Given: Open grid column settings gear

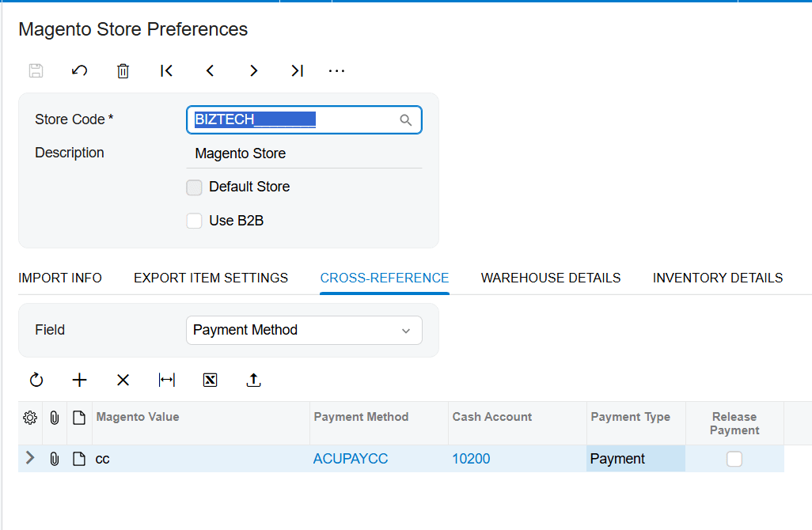Looking at the screenshot, I should 30,418.
